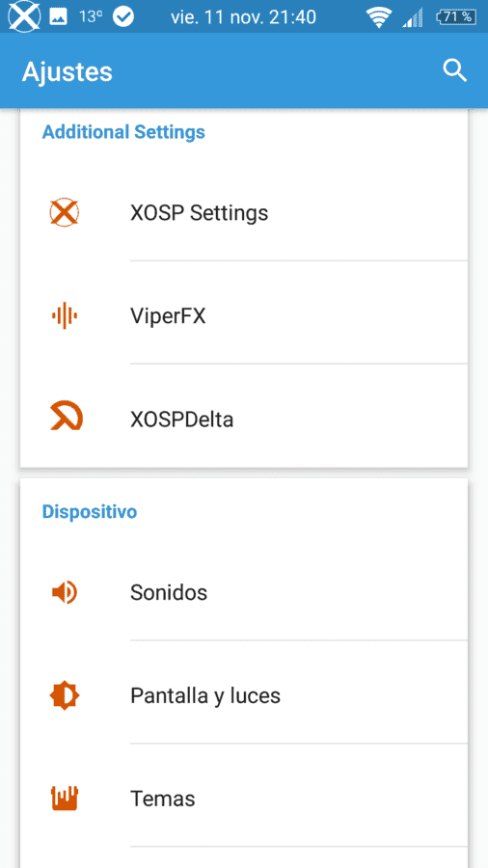Tap the checkmark notification icon in status bar
This screenshot has width=488, height=868.
[123, 17]
